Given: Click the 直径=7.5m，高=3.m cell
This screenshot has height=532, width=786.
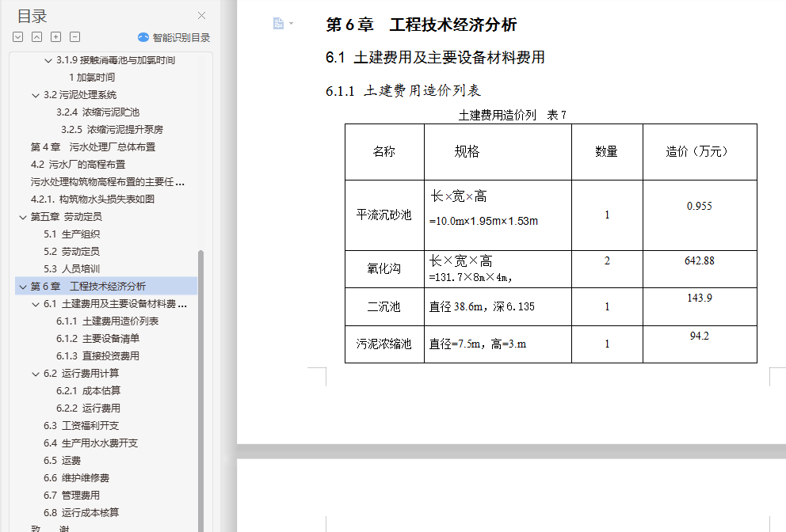Looking at the screenshot, I should [x=498, y=344].
